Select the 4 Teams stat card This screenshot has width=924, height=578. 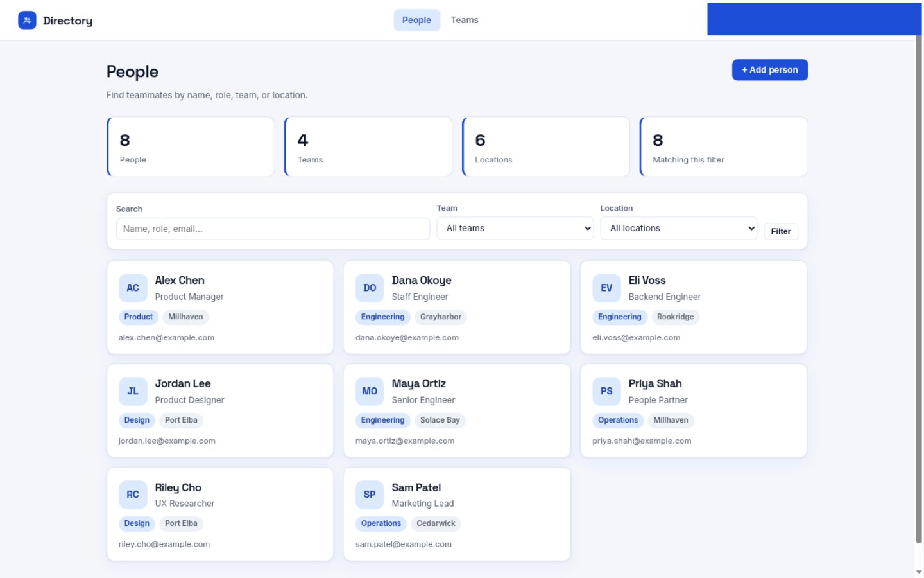pyautogui.click(x=368, y=146)
